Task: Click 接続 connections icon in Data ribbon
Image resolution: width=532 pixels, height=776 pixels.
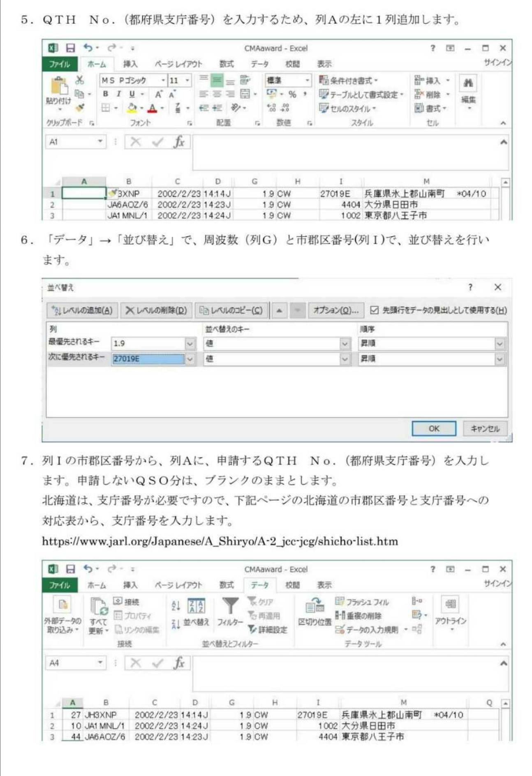Action: pyautogui.click(x=118, y=602)
